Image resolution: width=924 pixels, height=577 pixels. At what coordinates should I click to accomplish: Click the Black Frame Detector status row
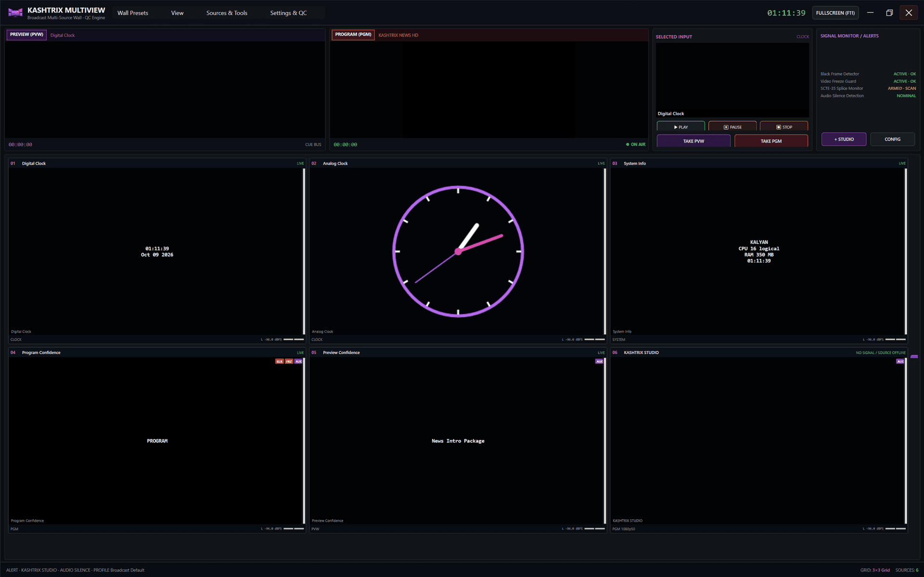point(868,74)
